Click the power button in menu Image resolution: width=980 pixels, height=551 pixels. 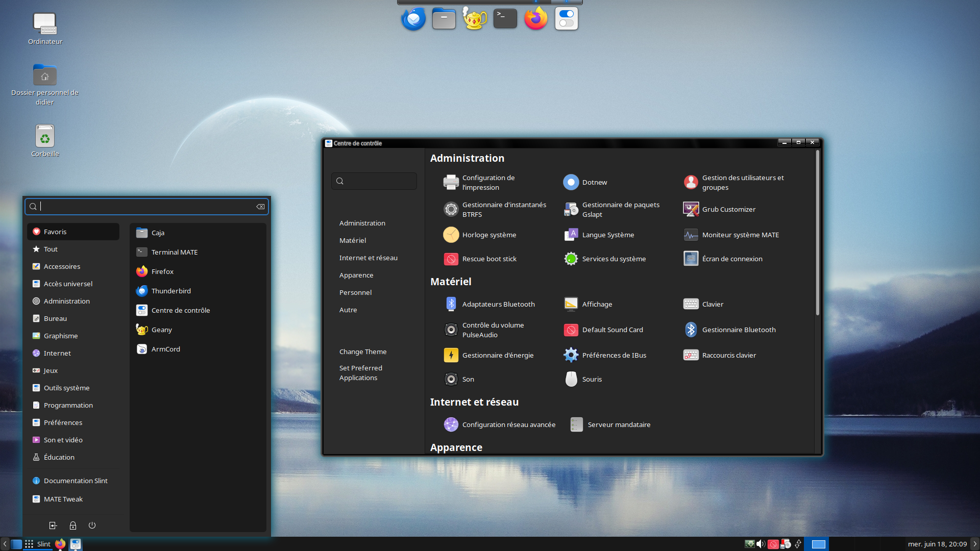pyautogui.click(x=92, y=525)
